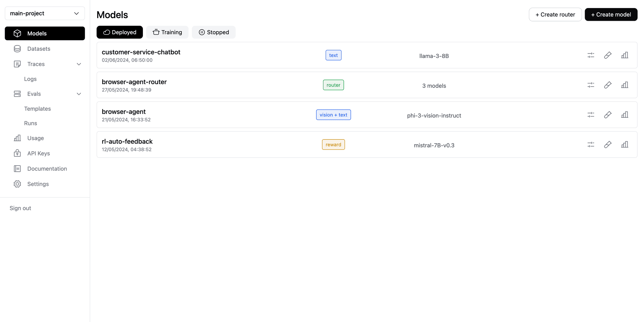Click the green router tag badge
Viewport: 644px width, 322px height.
point(333,85)
